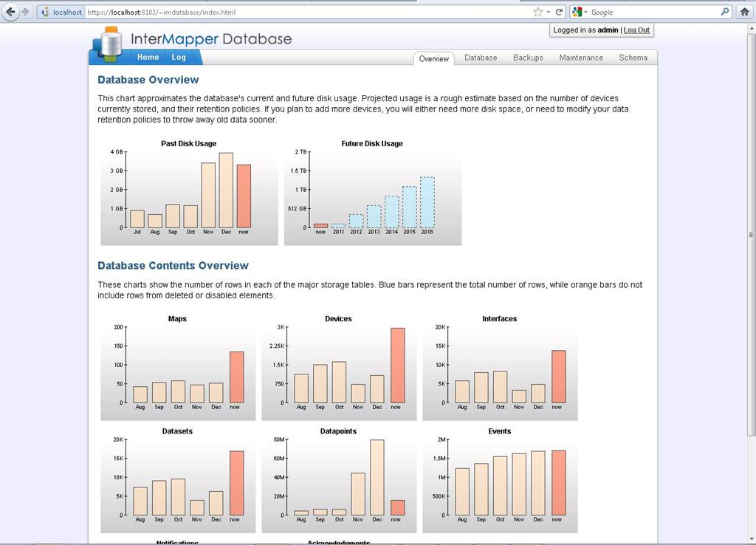Click the browser forward arrow button
756x545 pixels.
coord(25,12)
